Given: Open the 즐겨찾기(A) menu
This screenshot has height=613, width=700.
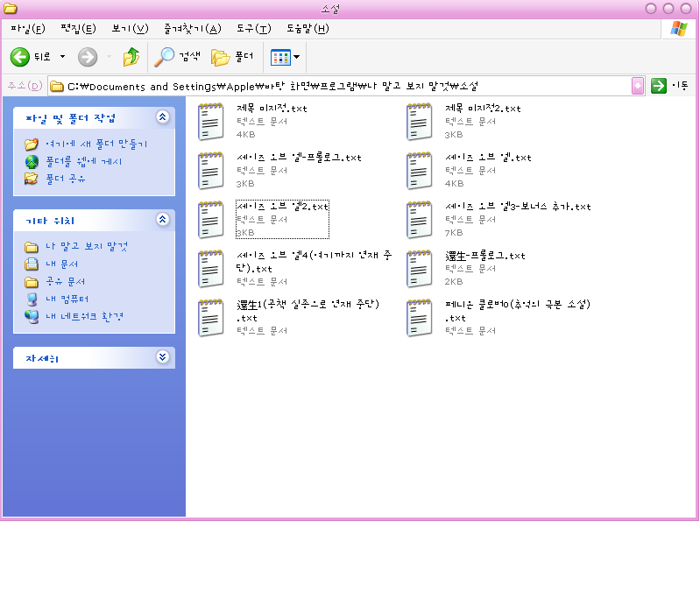Looking at the screenshot, I should [193, 29].
